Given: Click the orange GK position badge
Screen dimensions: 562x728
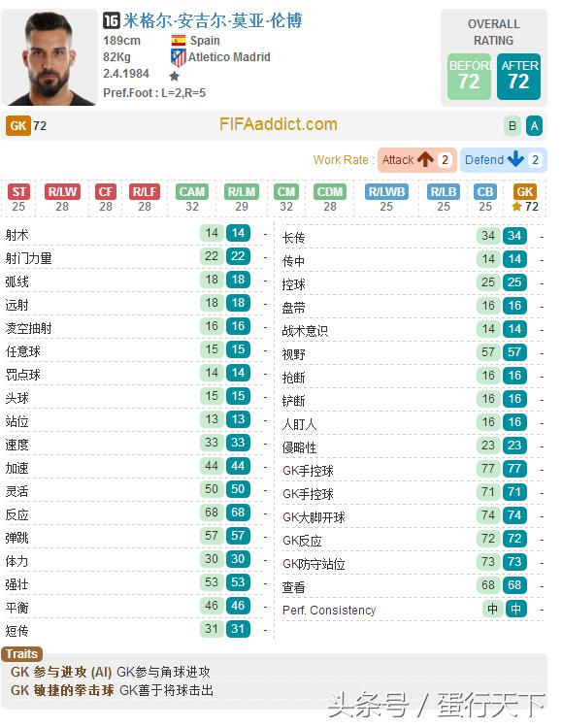Looking at the screenshot, I should (x=18, y=126).
